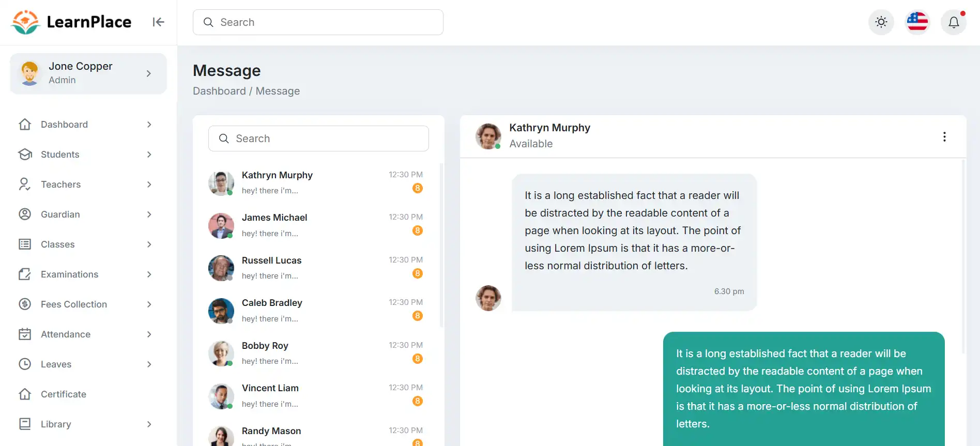The height and width of the screenshot is (446, 980).
Task: Expand the Attendance menu chevron
Action: coord(149,334)
